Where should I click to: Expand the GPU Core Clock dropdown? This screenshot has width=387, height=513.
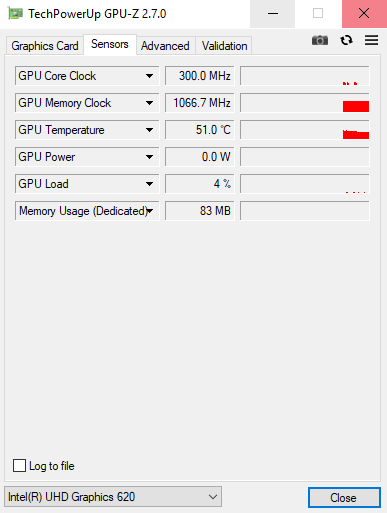tap(149, 76)
